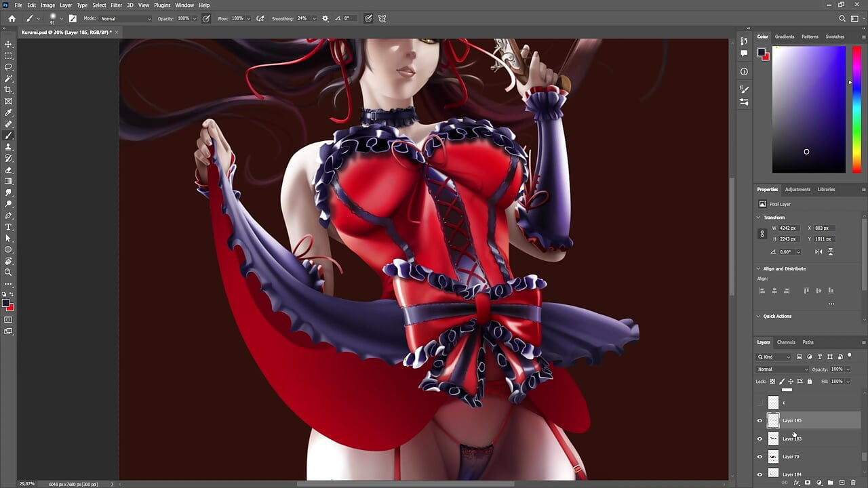Open the Libraries tab
This screenshot has height=488, width=868.
click(x=826, y=190)
